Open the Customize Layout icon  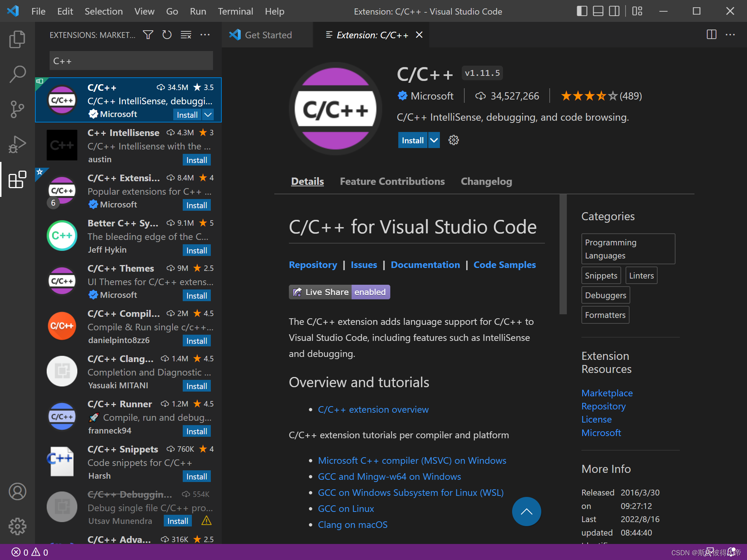tap(637, 11)
